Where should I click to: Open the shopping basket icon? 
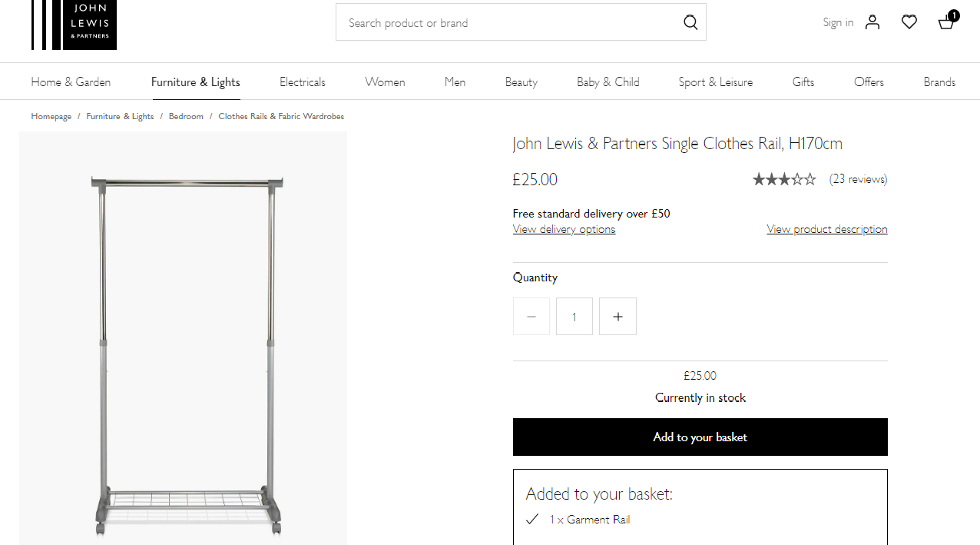click(947, 22)
